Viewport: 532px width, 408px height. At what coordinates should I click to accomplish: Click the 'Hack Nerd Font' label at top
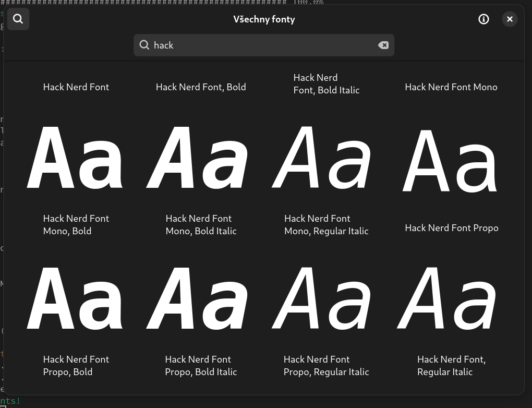[76, 87]
